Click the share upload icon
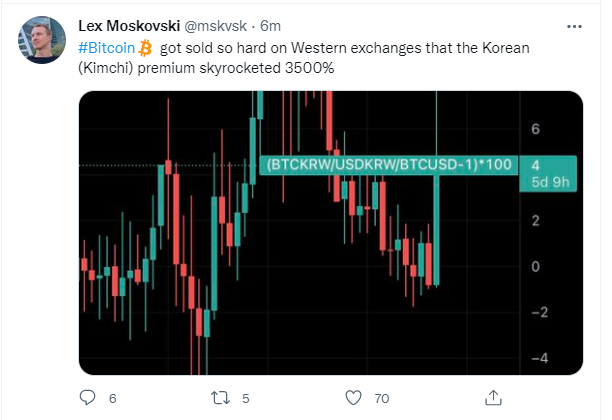Viewport: 612px width, 420px height. pyautogui.click(x=493, y=398)
